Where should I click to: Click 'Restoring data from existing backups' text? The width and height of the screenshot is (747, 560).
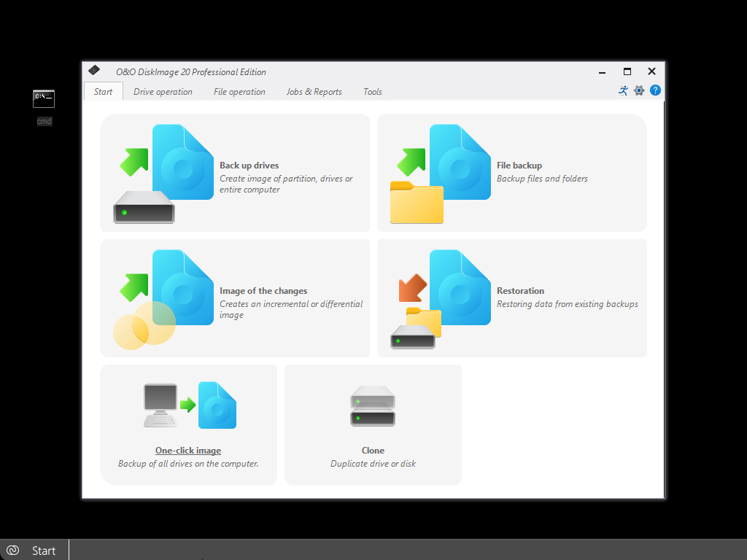(x=568, y=304)
